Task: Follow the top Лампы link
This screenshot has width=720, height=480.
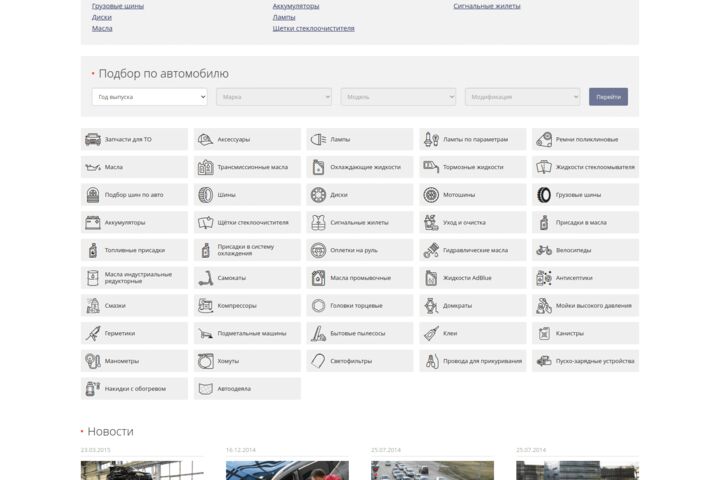Action: [x=284, y=17]
